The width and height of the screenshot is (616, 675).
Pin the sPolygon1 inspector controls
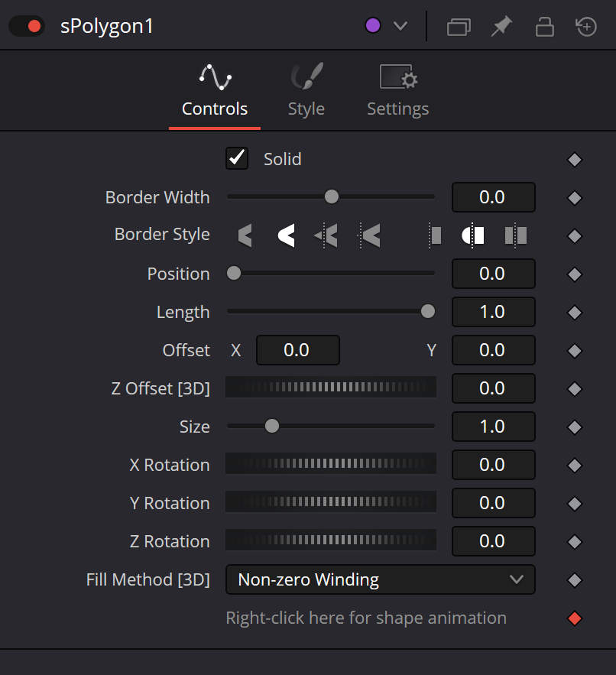coord(502,26)
